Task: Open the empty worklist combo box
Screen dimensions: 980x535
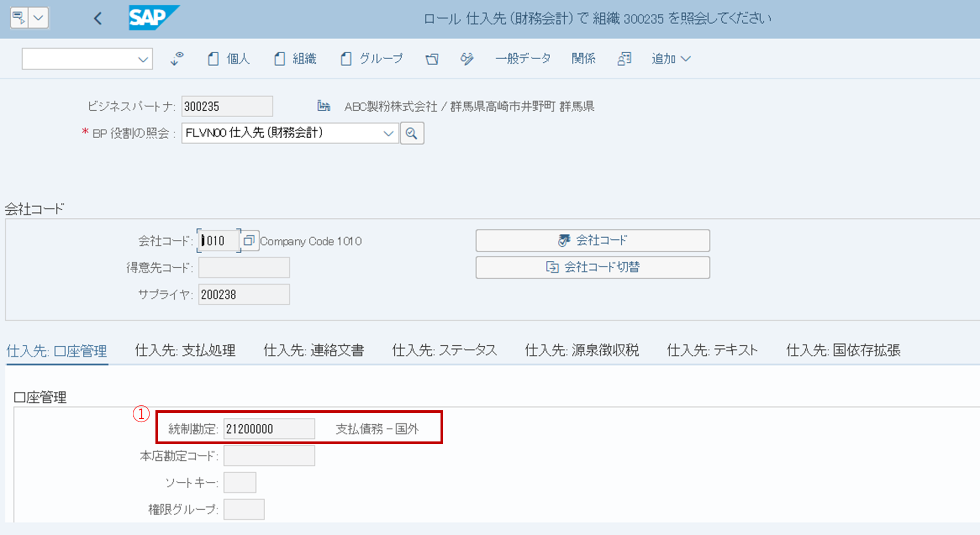Action: [87, 59]
